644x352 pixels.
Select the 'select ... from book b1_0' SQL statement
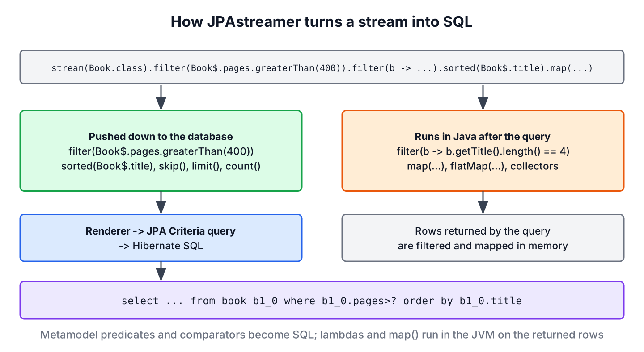[x=322, y=301]
